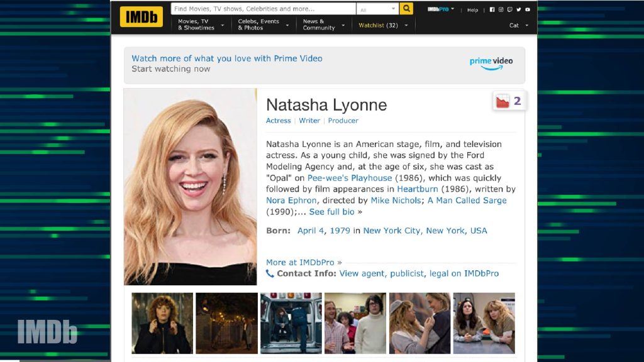Click New York City, New York, USA link
Screen dimensions: 644x362
[x=425, y=231]
